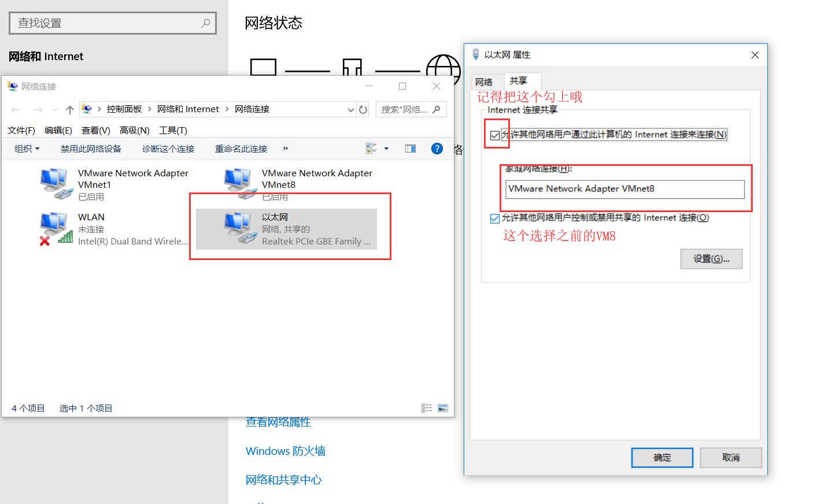832x504 pixels.
Task: Select the VMware Network Adapter VMnet1 icon
Action: 56,184
